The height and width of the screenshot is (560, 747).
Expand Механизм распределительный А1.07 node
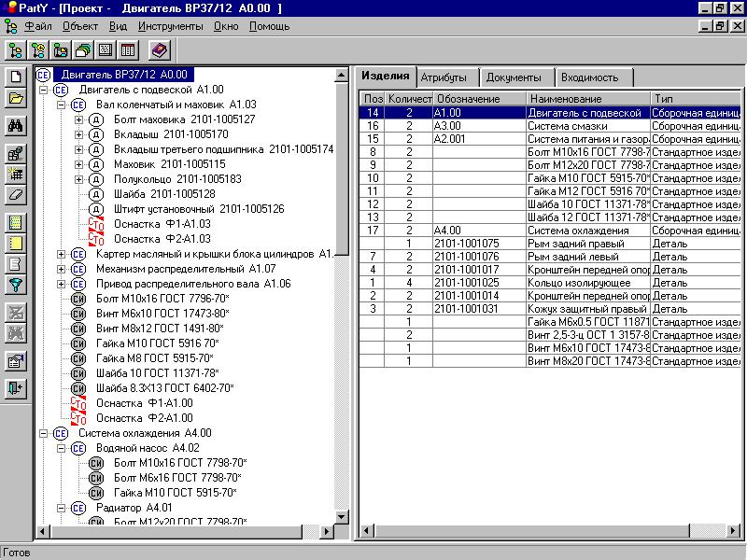coord(61,269)
